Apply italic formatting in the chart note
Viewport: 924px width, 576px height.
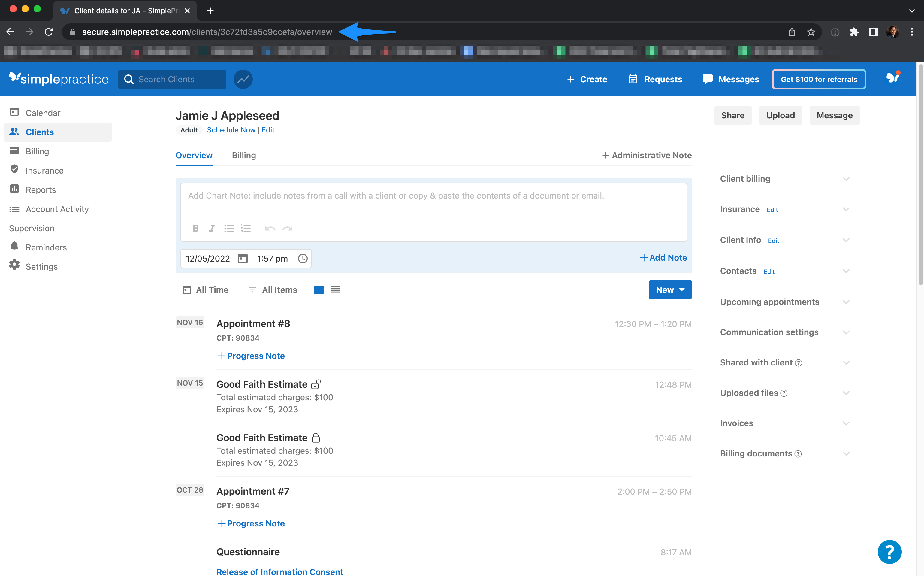tap(212, 228)
